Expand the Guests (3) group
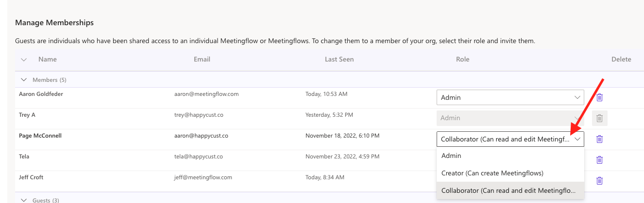Image resolution: width=644 pixels, height=203 pixels. pos(24,200)
